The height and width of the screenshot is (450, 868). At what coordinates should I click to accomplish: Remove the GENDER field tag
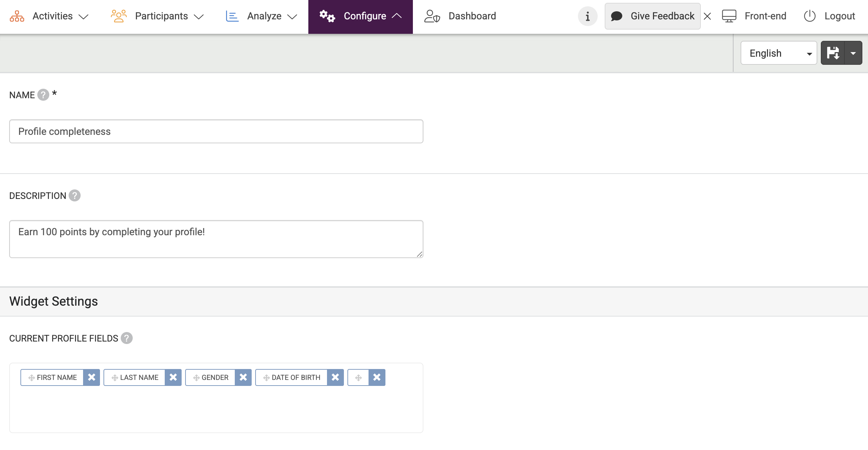tap(243, 377)
